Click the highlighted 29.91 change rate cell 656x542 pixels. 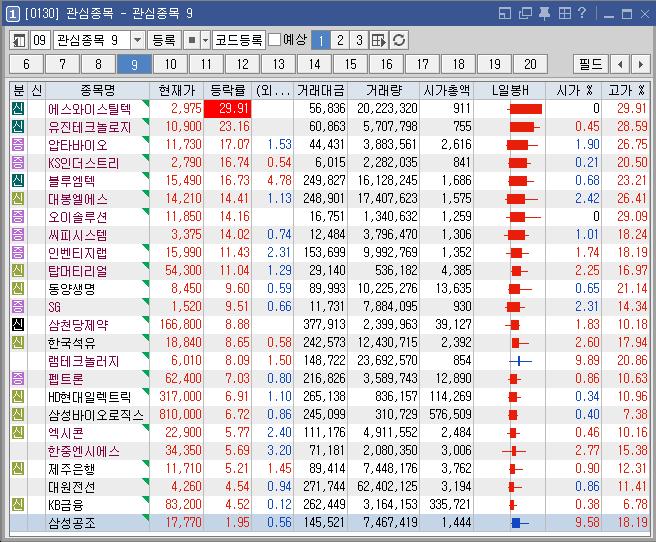[228, 109]
